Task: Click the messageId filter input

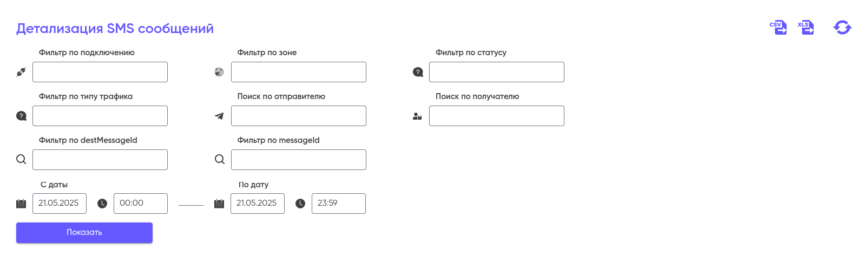Action: [298, 160]
